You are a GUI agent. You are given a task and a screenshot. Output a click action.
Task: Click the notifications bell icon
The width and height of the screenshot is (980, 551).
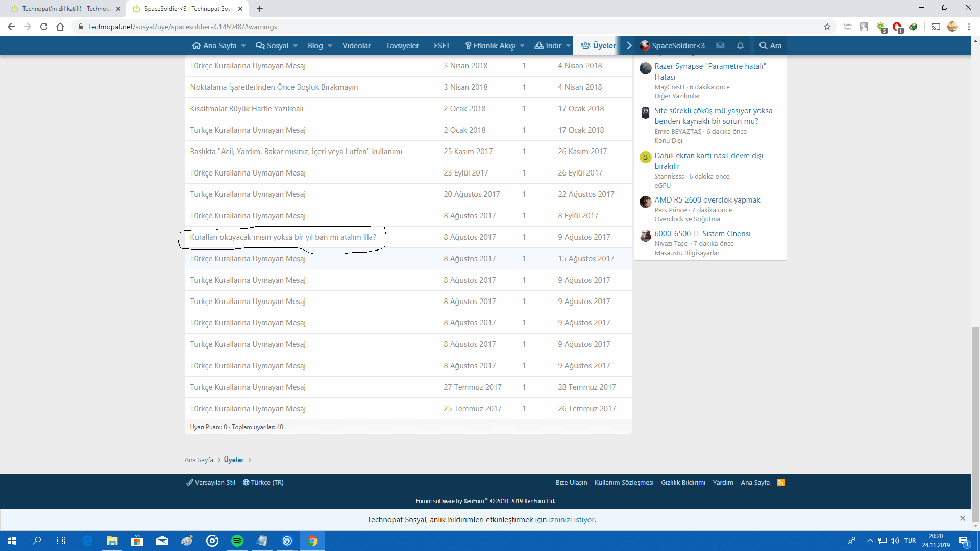click(x=740, y=46)
